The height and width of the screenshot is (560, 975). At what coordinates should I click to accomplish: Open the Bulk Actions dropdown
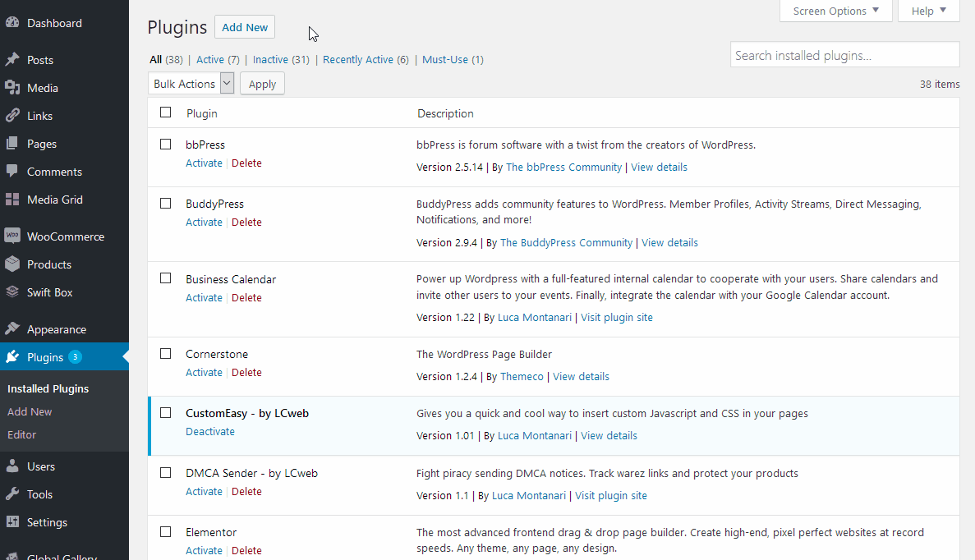191,83
